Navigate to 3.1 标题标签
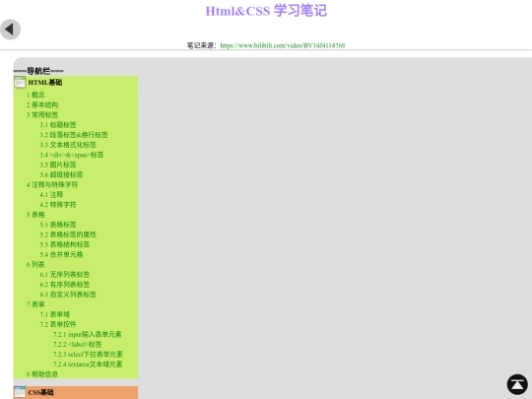Image resolution: width=532 pixels, height=399 pixels. click(58, 125)
